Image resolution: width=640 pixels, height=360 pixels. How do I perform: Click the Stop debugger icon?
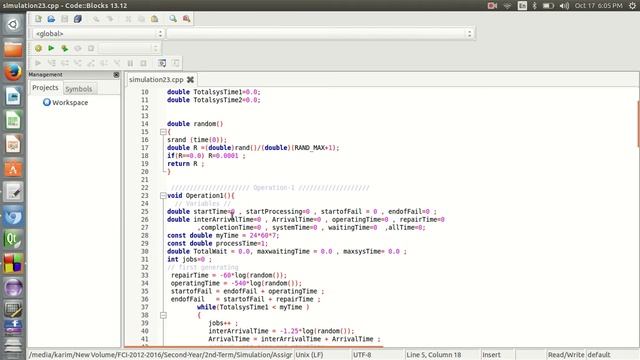pyautogui.click(x=143, y=63)
